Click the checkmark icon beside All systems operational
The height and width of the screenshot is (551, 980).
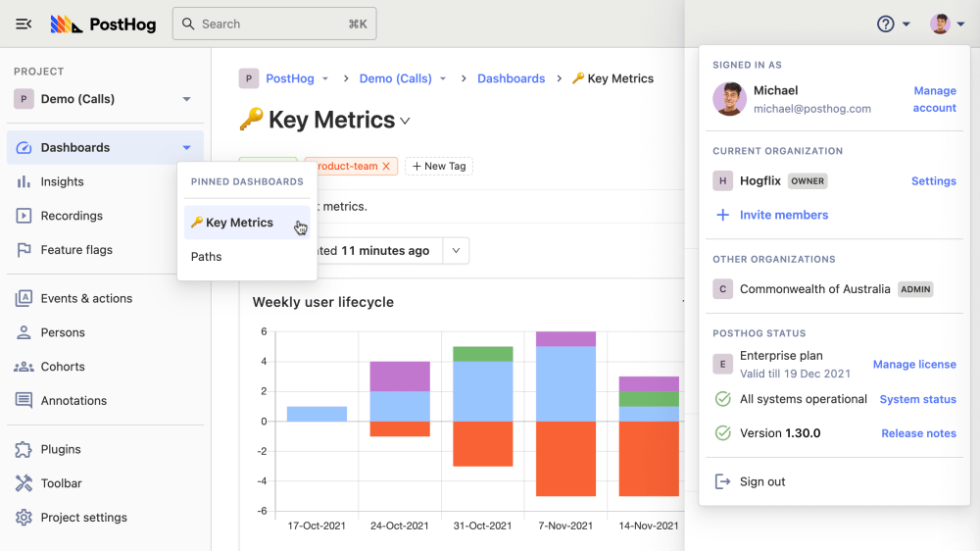tap(722, 399)
